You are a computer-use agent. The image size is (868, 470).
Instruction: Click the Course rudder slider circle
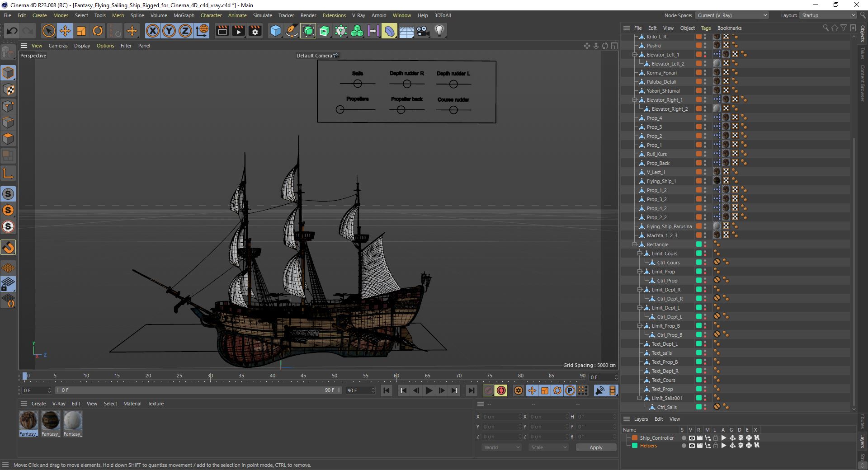[453, 110]
